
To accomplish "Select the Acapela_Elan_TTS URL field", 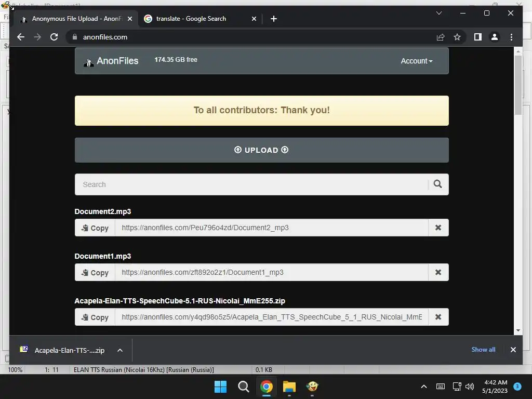I will coord(271,317).
